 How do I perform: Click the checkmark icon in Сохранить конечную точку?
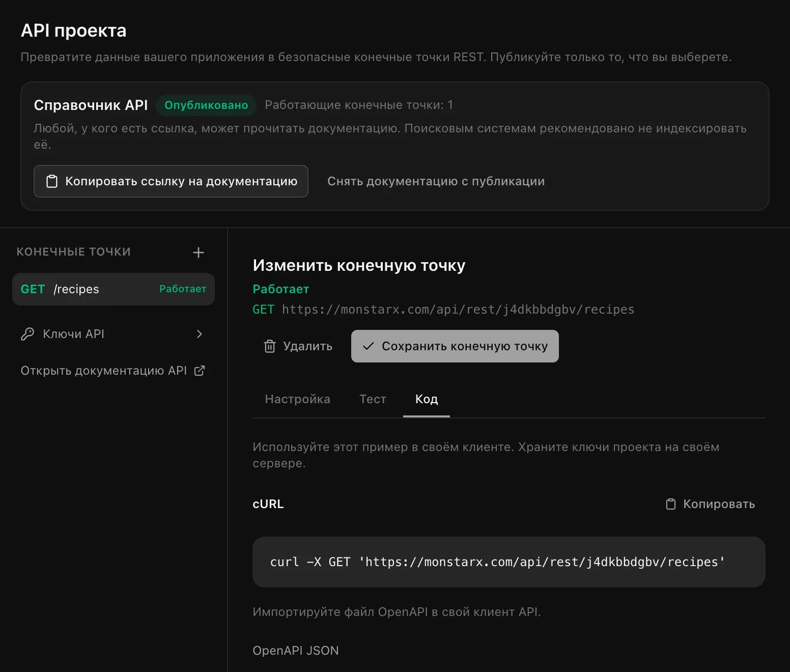tap(369, 346)
